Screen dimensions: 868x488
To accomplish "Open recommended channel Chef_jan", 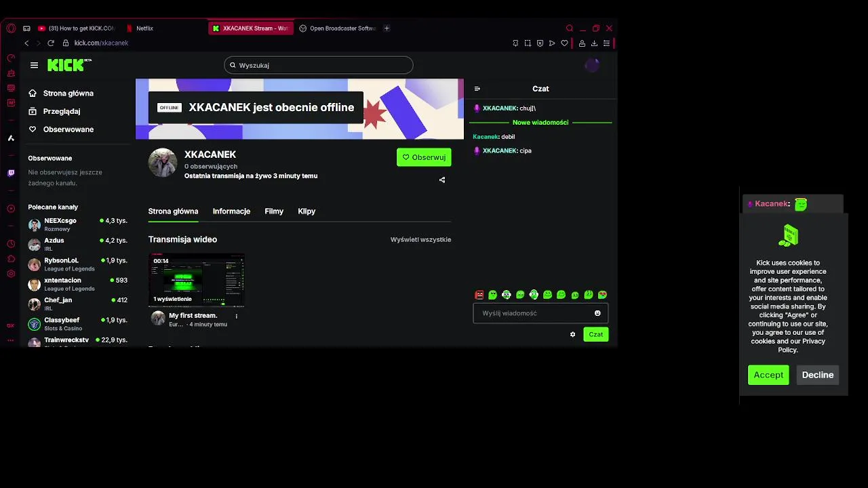I will point(77,304).
